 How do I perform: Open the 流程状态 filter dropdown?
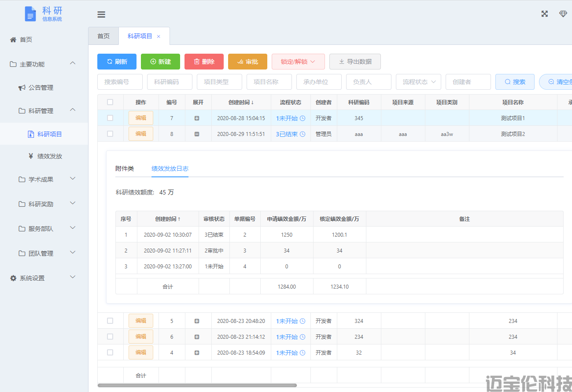(418, 82)
